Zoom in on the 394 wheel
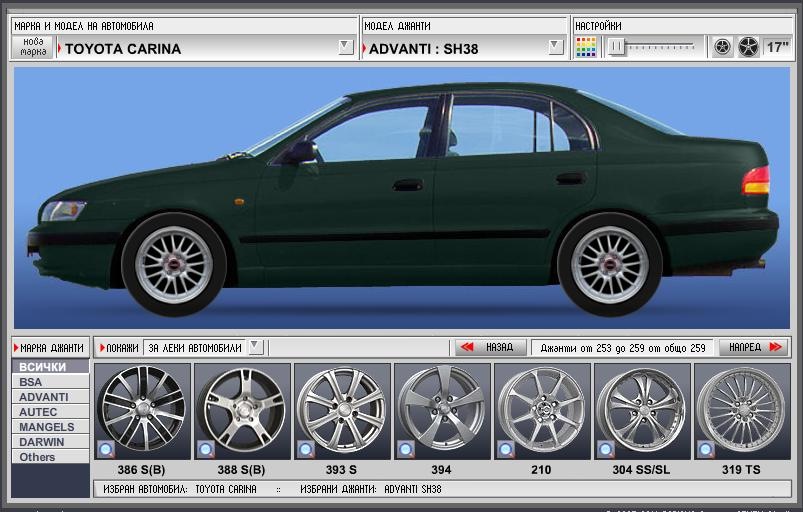 point(406,450)
